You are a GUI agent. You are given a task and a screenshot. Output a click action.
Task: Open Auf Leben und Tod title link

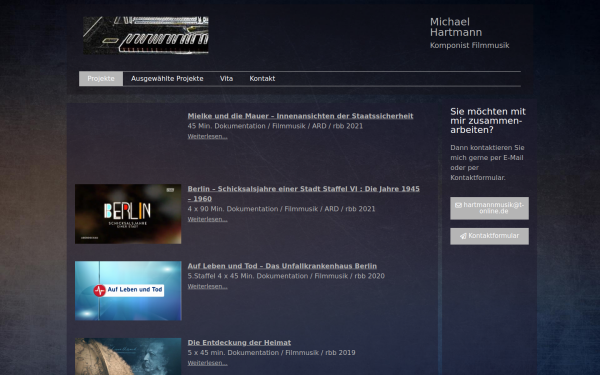click(282, 266)
